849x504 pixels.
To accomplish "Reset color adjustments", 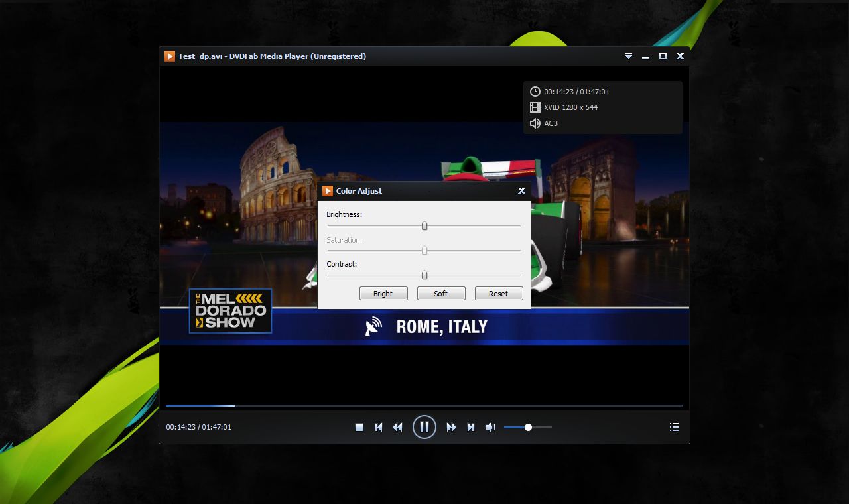I will (x=499, y=294).
